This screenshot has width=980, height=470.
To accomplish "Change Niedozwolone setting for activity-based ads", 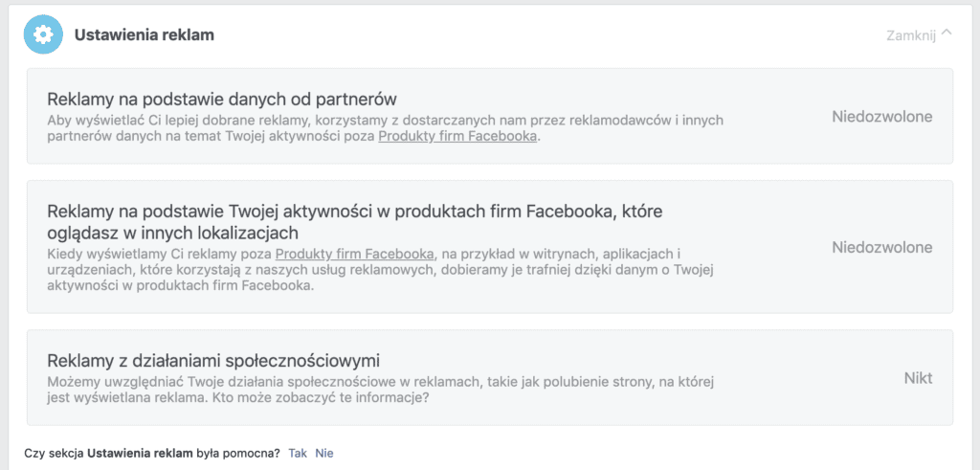I will pos(881,247).
